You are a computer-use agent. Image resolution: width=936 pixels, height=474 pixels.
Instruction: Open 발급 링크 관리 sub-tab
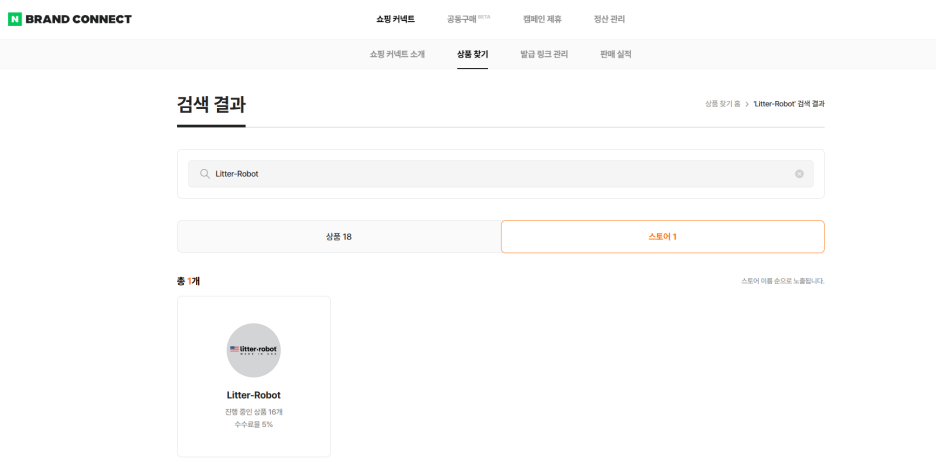(x=544, y=54)
